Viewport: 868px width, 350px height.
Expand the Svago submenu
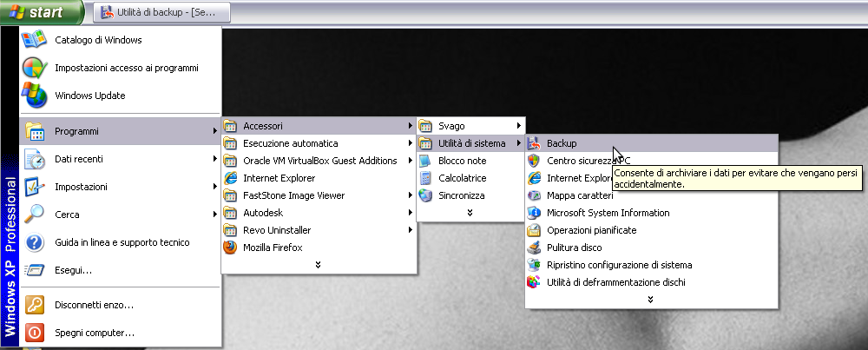pyautogui.click(x=470, y=126)
